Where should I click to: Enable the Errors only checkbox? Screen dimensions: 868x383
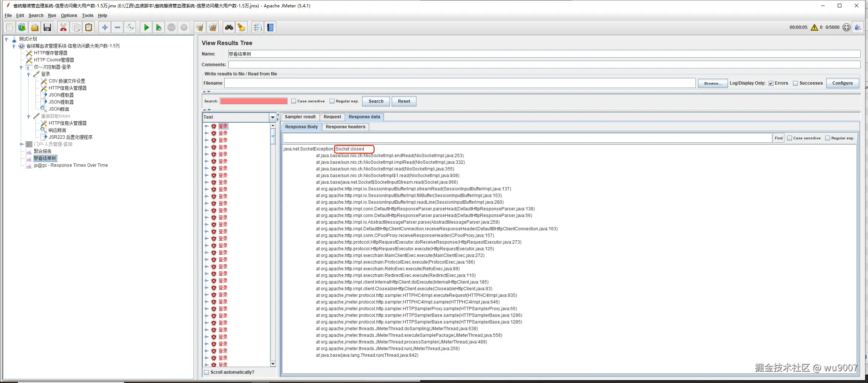tap(771, 84)
